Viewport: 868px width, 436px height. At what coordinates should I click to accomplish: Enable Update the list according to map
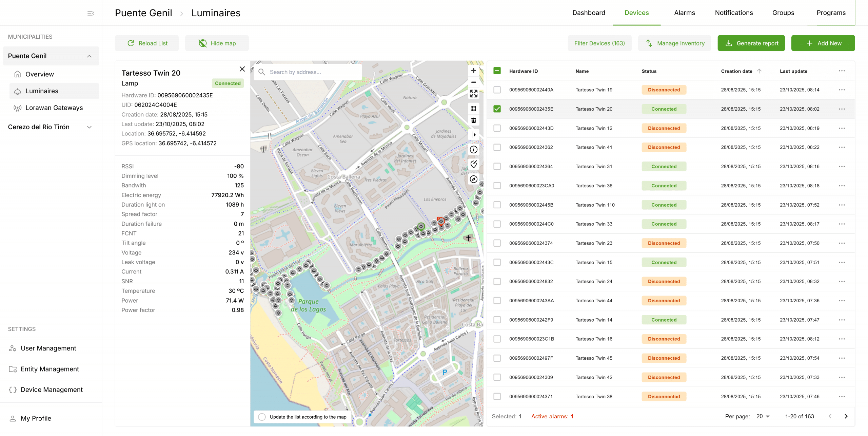[x=262, y=417]
